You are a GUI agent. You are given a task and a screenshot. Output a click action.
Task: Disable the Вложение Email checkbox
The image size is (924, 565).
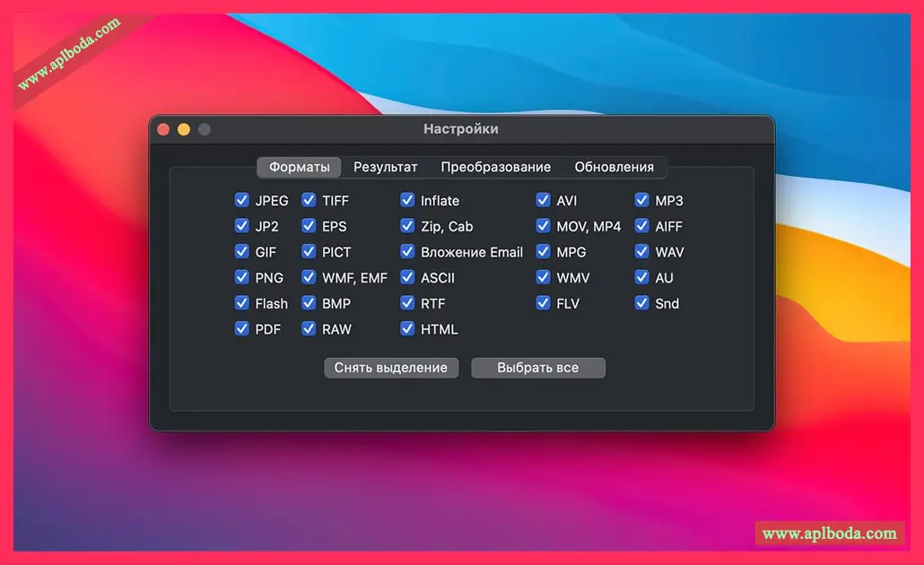tap(407, 252)
